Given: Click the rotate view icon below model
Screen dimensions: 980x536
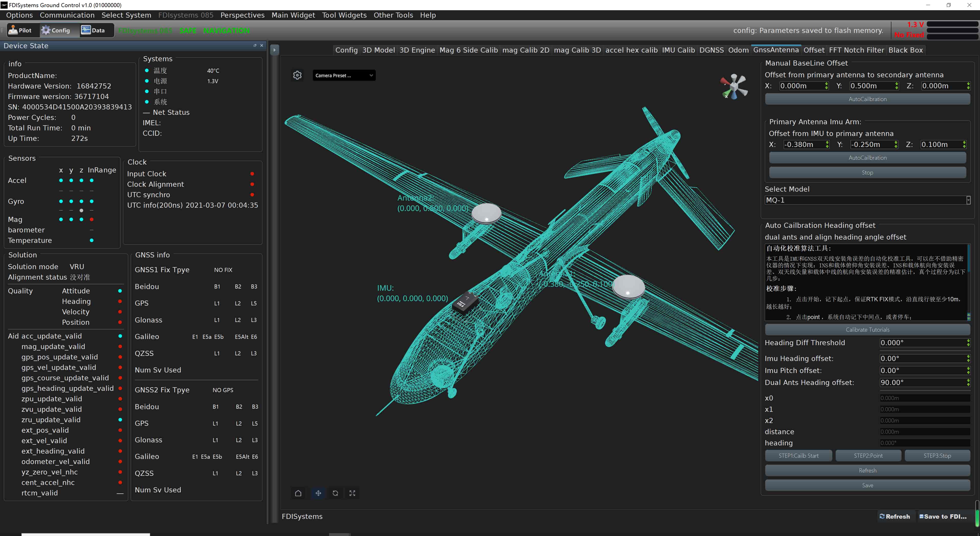Looking at the screenshot, I should (335, 493).
